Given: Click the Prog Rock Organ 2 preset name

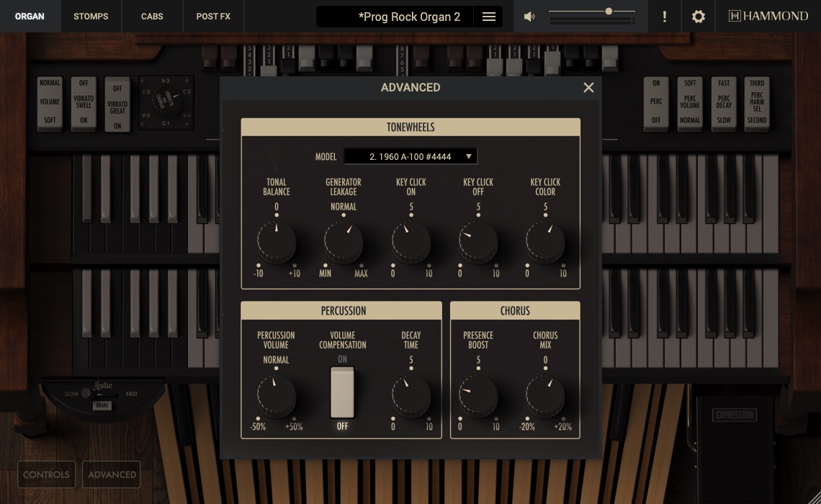Looking at the screenshot, I should pos(409,17).
